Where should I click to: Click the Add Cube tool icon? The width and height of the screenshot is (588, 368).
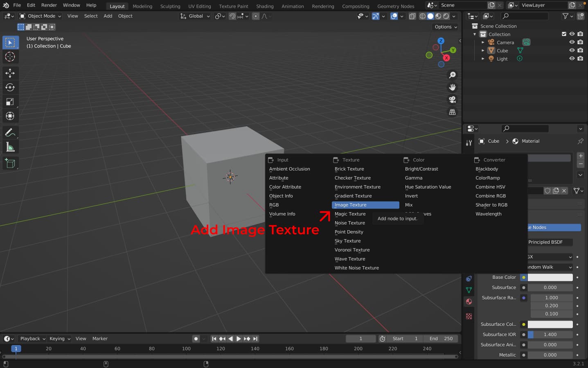coord(10,164)
